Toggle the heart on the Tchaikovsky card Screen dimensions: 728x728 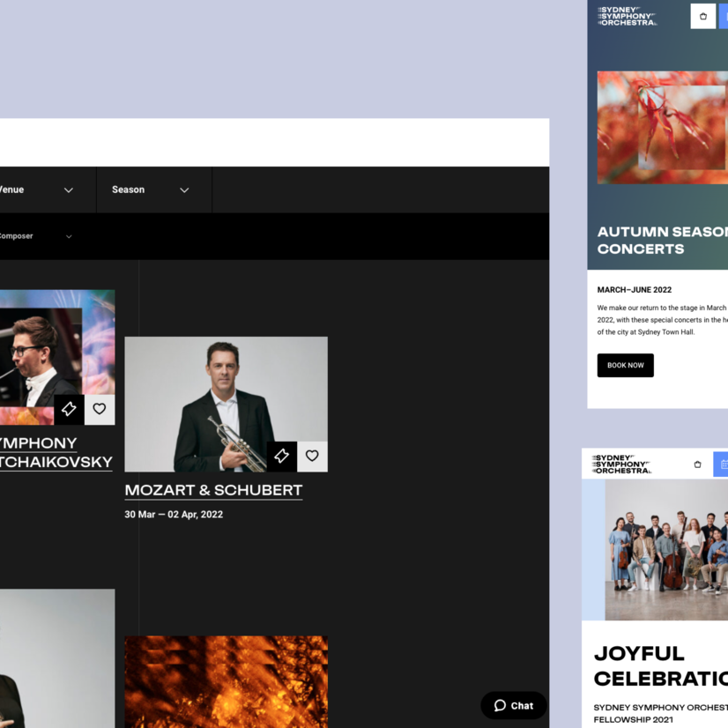(x=100, y=410)
